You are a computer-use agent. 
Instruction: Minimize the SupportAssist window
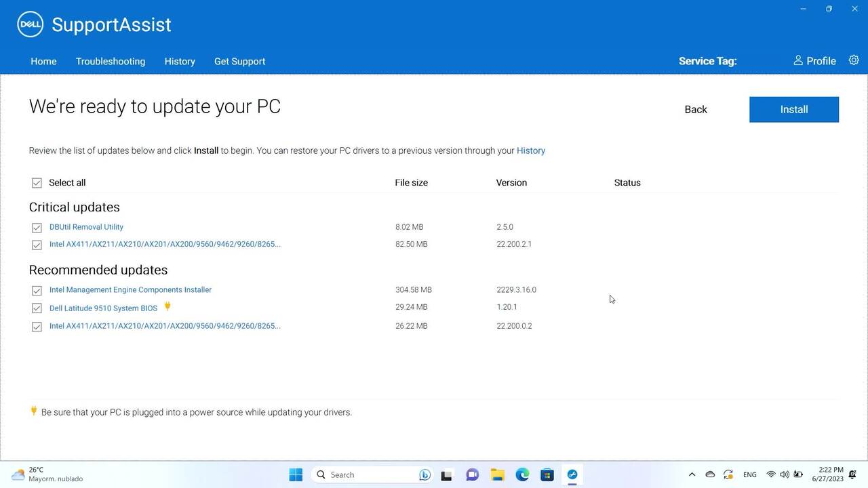pyautogui.click(x=804, y=9)
